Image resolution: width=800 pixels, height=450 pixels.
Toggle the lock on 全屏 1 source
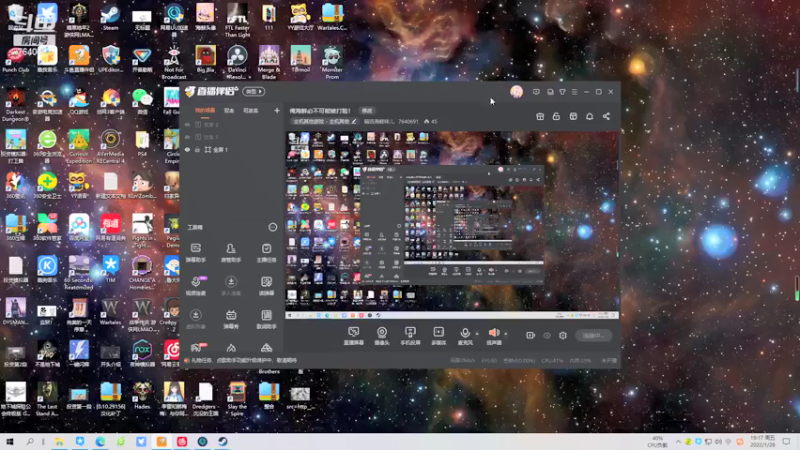197,149
